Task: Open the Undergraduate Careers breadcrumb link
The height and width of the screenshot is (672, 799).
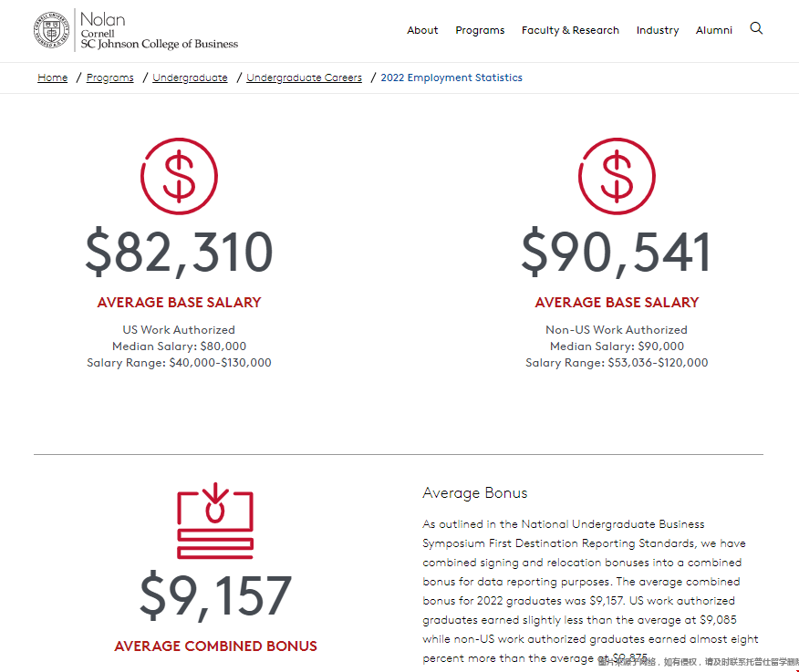Action: [x=304, y=78]
